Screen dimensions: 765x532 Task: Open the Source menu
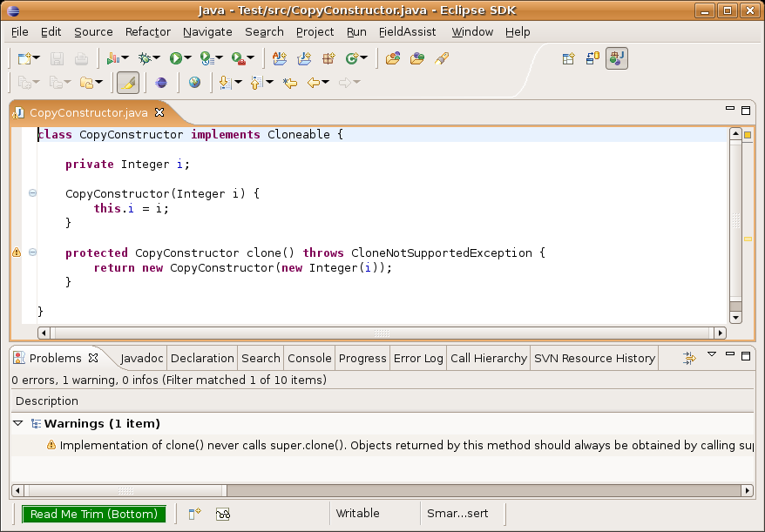tap(93, 32)
